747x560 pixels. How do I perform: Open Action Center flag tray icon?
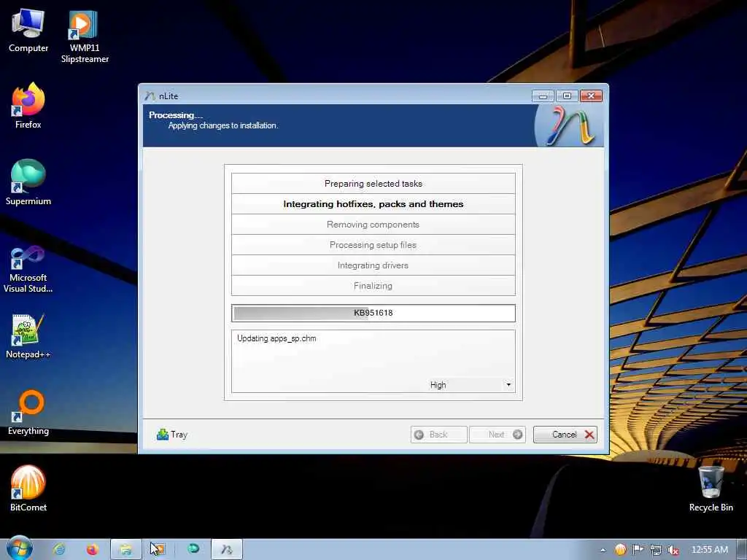click(638, 550)
